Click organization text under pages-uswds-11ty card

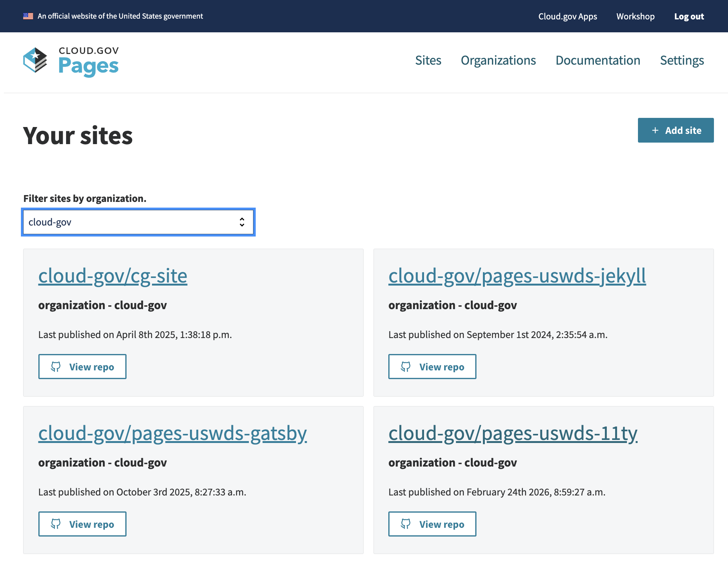point(453,463)
